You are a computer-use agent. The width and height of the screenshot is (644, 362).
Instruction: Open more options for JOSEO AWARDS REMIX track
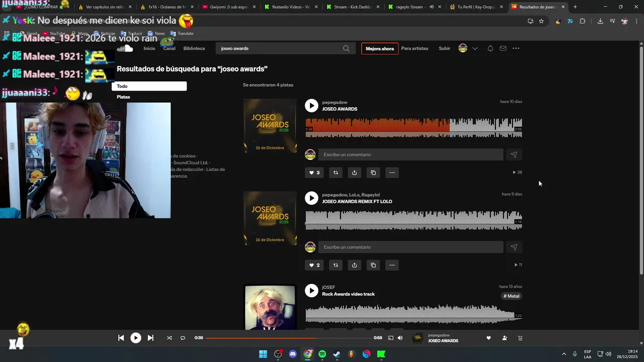[x=391, y=265]
